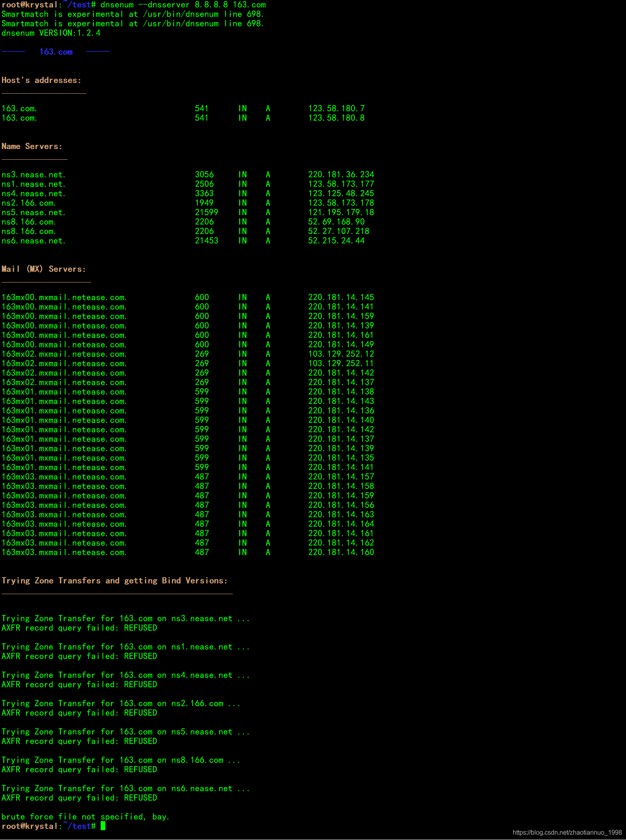Click the 'Host's addresses:' section heading

[41, 80]
